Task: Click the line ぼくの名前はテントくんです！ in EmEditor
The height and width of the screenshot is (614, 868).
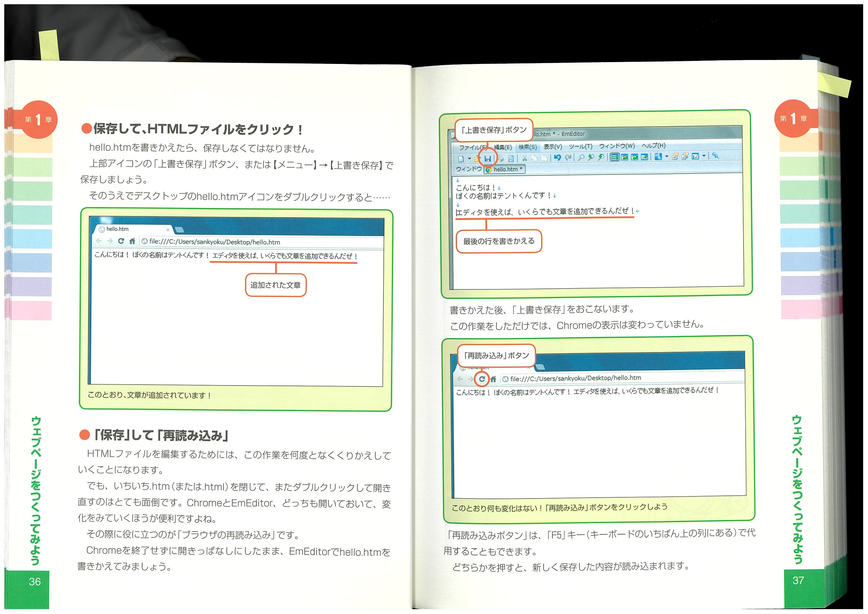Action: click(x=504, y=196)
